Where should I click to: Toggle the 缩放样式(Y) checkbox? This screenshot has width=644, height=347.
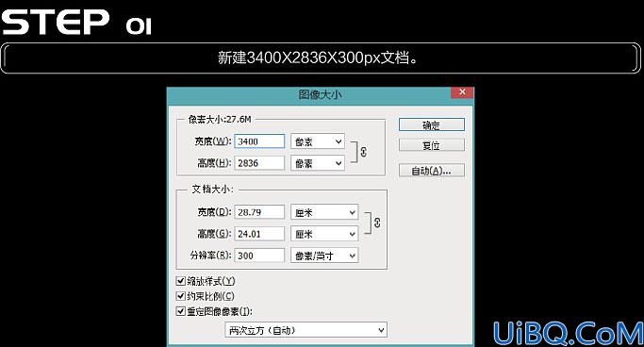pyautogui.click(x=180, y=281)
